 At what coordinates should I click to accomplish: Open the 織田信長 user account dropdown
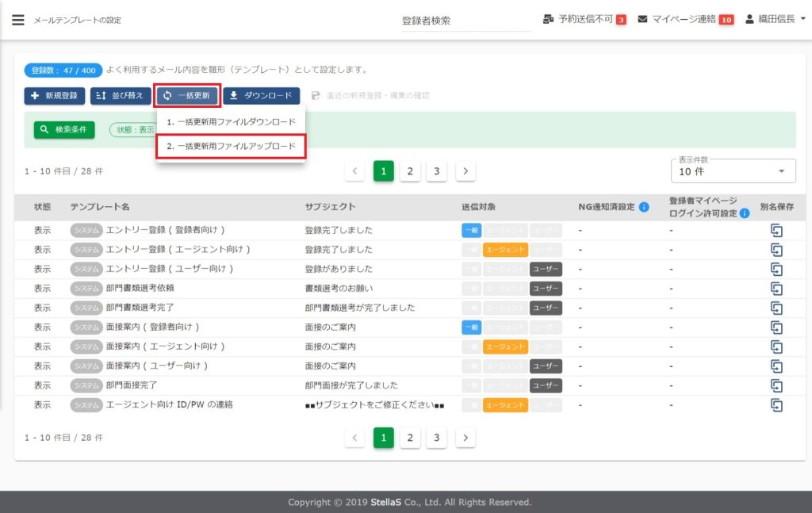776,19
